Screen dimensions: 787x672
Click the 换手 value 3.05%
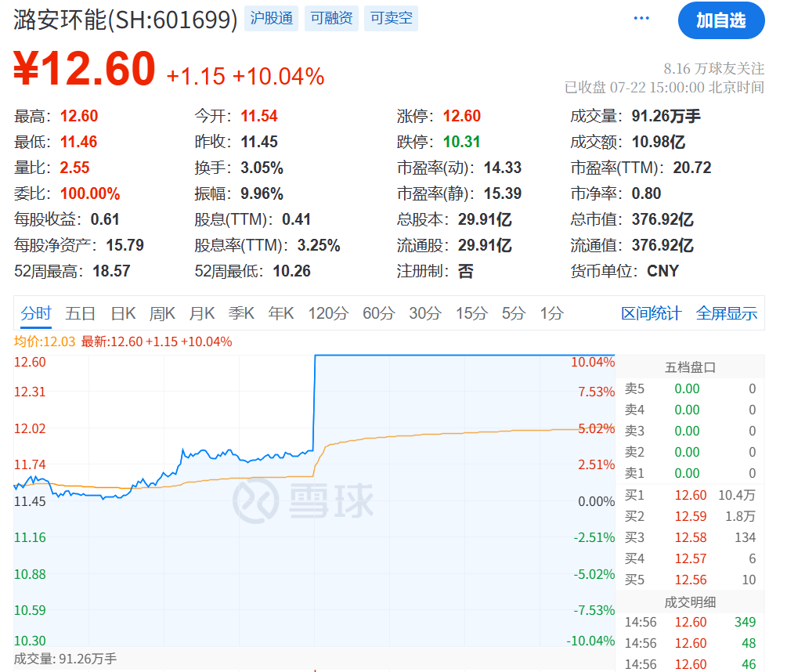pyautogui.click(x=262, y=168)
